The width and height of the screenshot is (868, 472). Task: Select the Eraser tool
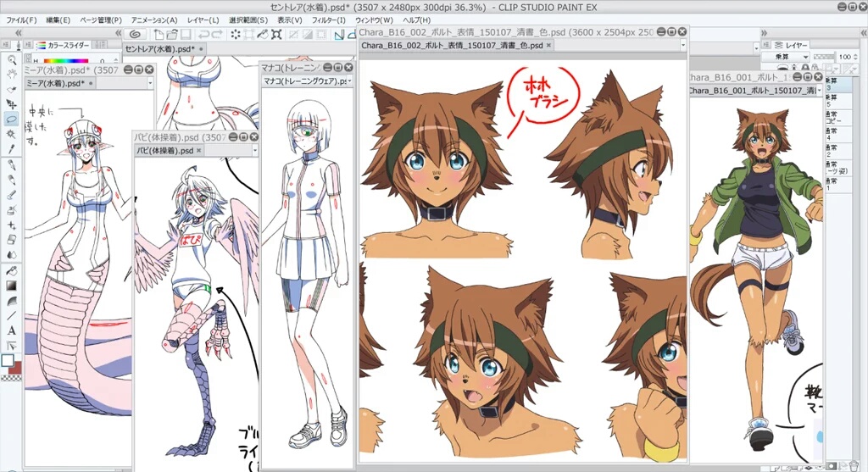[x=11, y=240]
